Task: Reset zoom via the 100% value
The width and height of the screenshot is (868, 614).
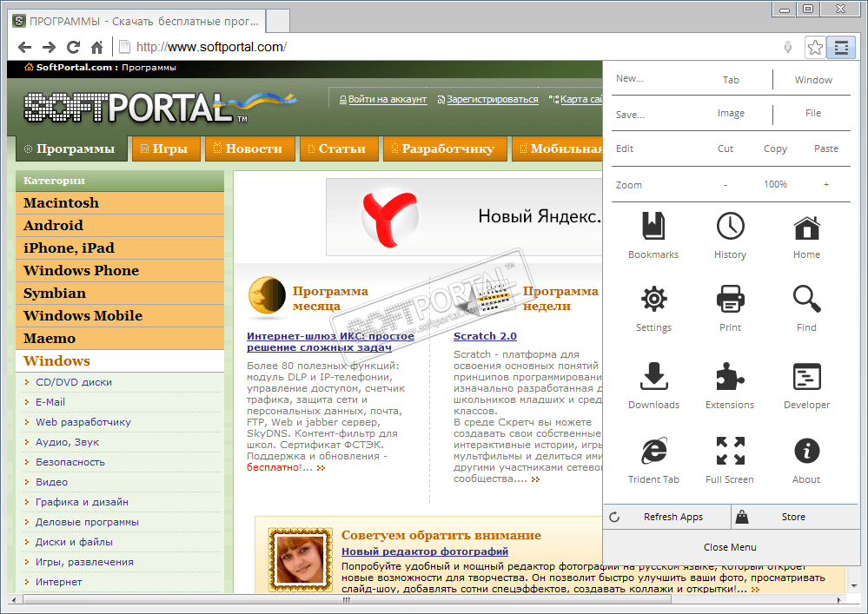Action: pos(775,184)
